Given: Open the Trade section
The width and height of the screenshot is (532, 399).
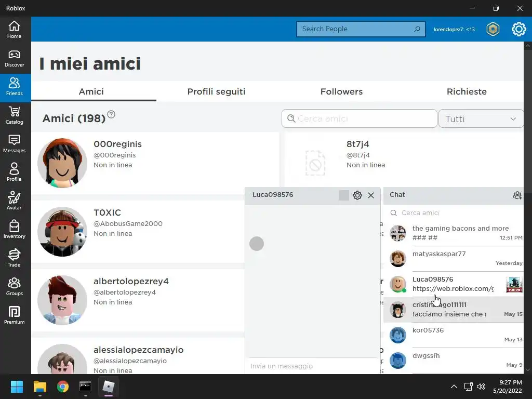Looking at the screenshot, I should 14,258.
